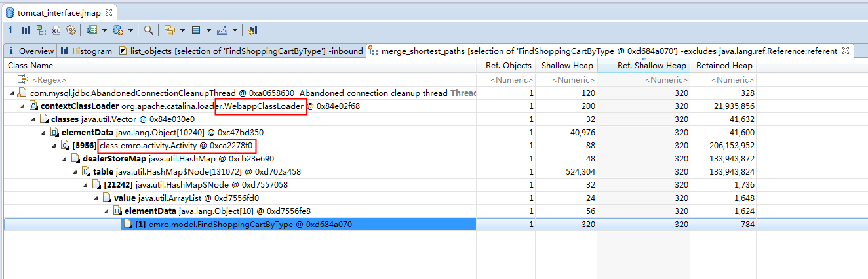
Task: Open the Group result by dropdown arrow
Action: tap(182, 30)
